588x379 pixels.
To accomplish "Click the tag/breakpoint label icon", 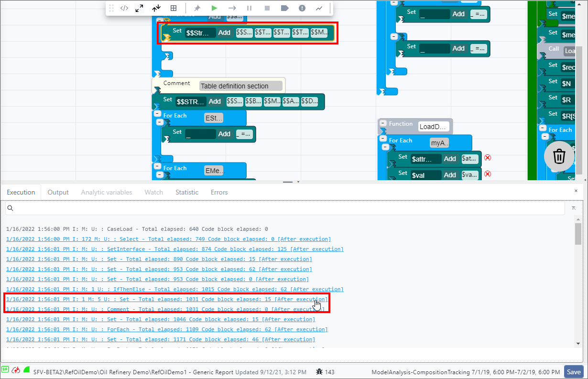I will point(284,8).
